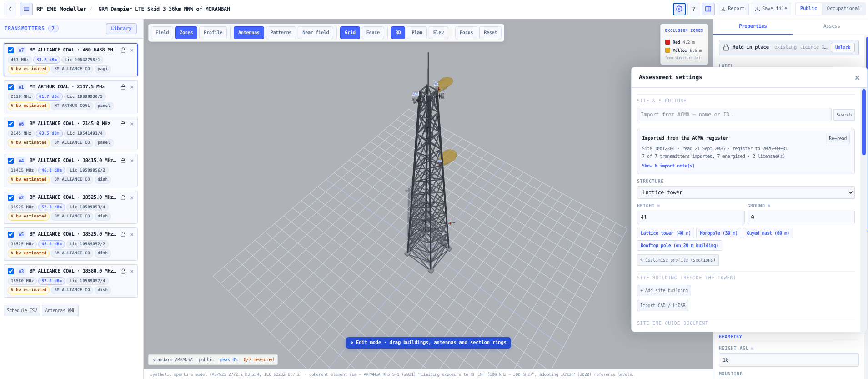Viewport: 868px width, 379px height.
Task: Click the structure Height input field
Action: pos(691,217)
